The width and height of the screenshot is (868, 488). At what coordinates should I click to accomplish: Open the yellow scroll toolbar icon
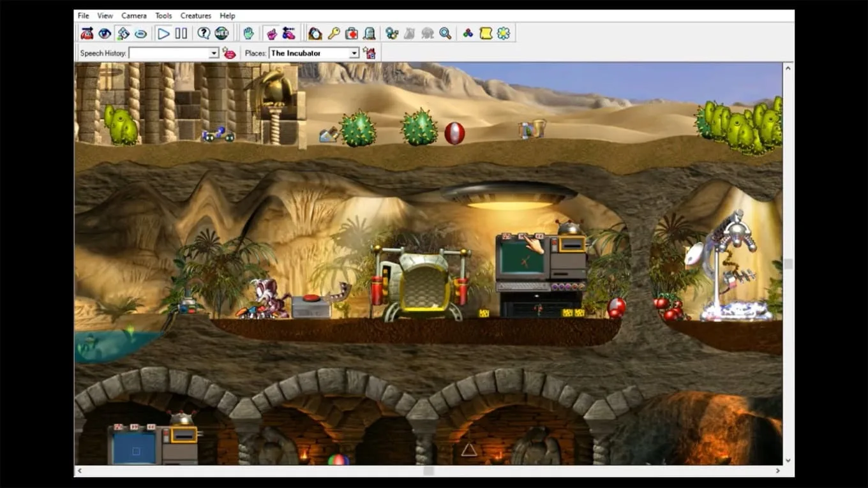pyautogui.click(x=486, y=33)
